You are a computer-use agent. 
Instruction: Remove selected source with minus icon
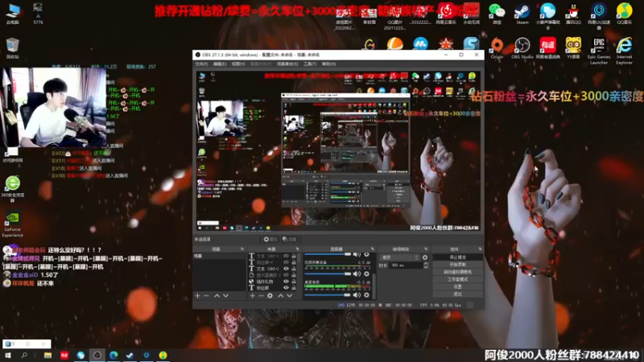click(x=261, y=295)
